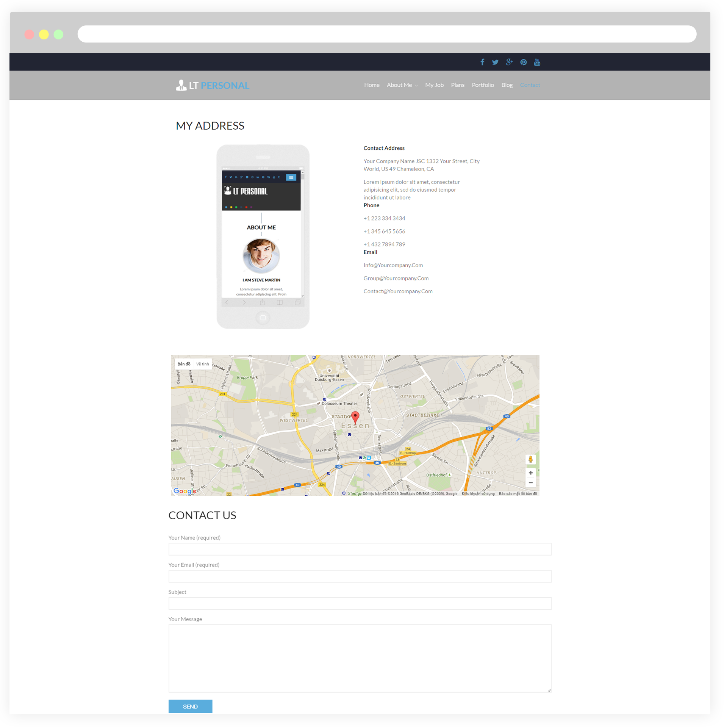Screen dimensions: 724x728
Task: Click the SEND button
Action: pyautogui.click(x=190, y=706)
